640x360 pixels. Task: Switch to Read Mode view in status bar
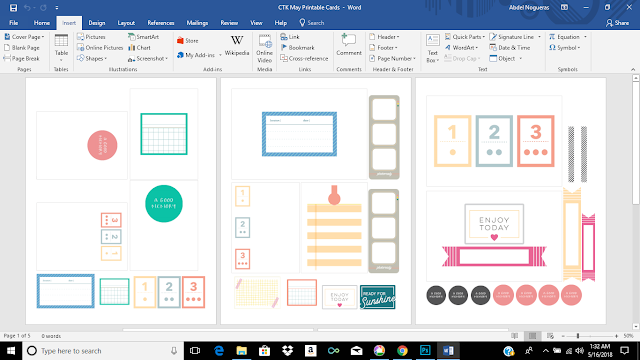514,336
